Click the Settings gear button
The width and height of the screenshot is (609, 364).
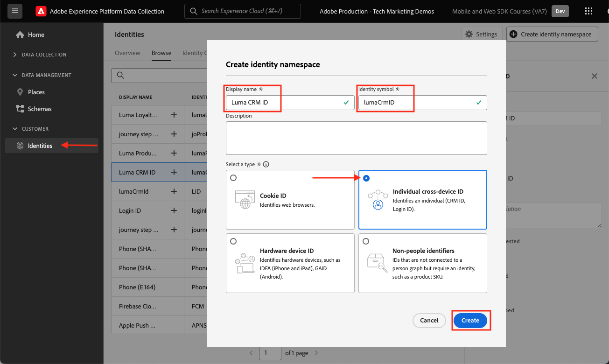(x=482, y=34)
